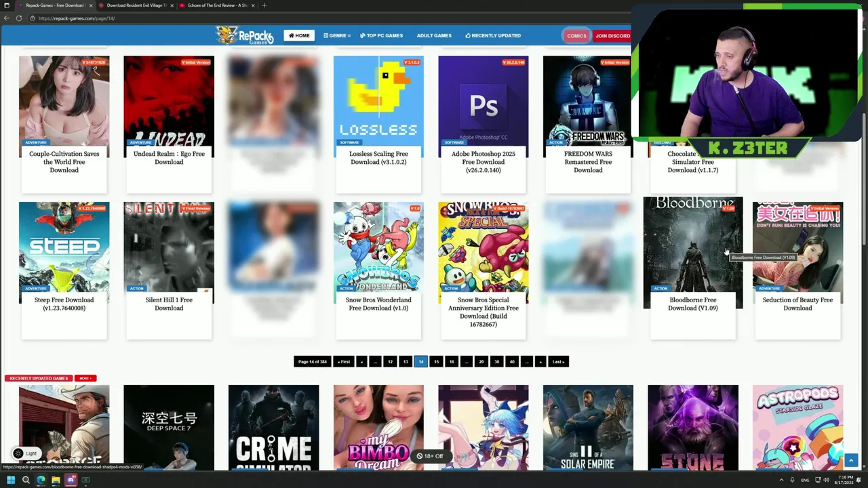Click the ENG language indicator
Image resolution: width=868 pixels, height=488 pixels.
805,480
